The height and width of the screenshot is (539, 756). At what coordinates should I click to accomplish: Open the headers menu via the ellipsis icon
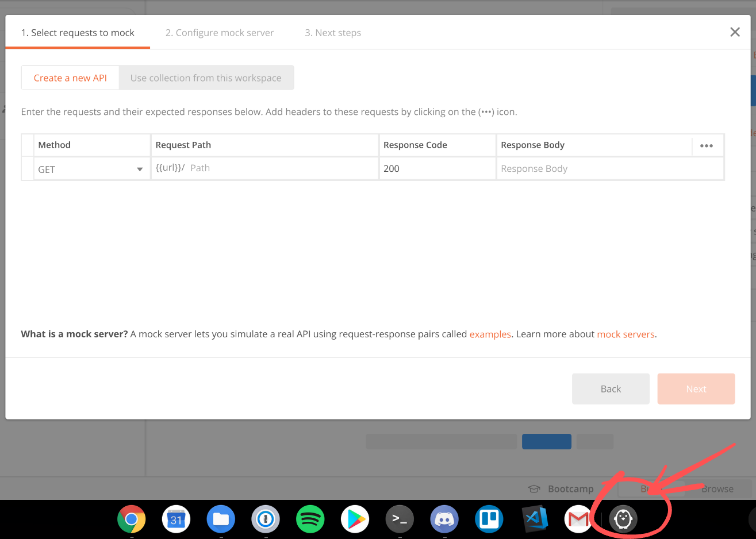[707, 145]
